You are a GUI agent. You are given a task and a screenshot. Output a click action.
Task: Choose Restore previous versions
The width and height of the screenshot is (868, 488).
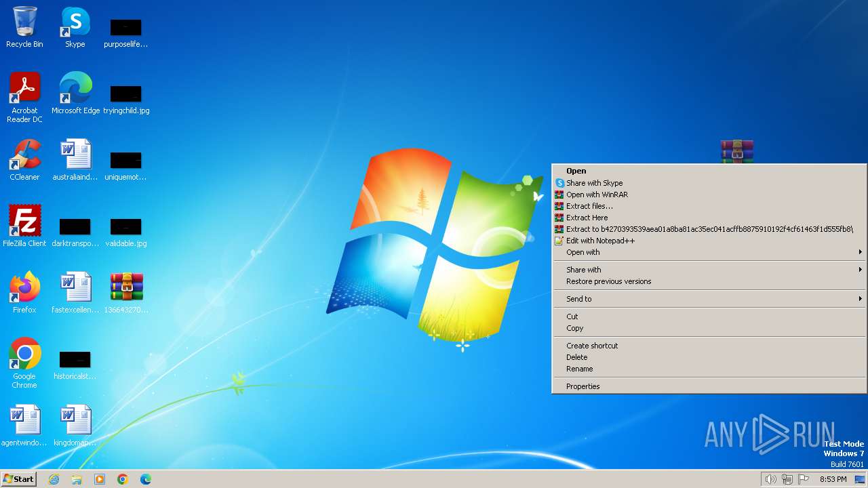(709, 281)
